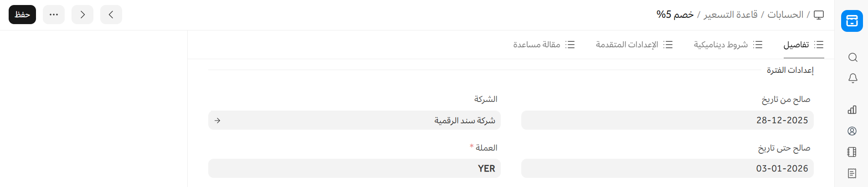
Task: Open search from the sidebar magnifier icon
Action: coord(853,57)
